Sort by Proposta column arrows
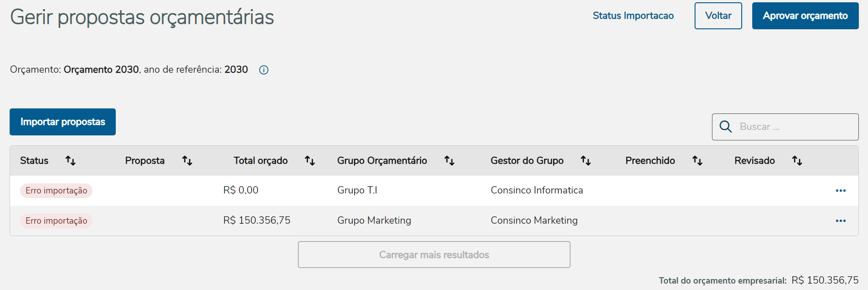Viewport: 868px width, 290px height. coord(187,161)
